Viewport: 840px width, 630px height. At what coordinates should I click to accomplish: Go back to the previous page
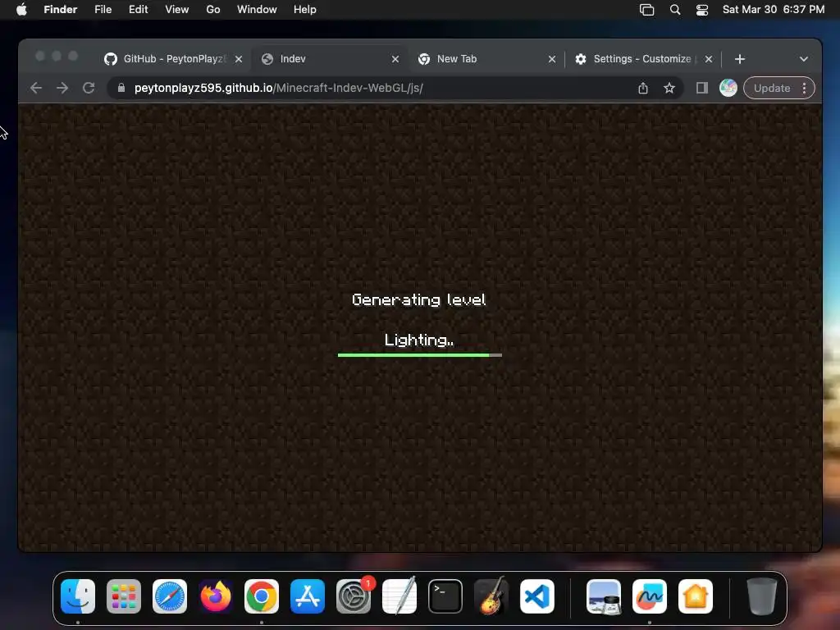coord(36,88)
